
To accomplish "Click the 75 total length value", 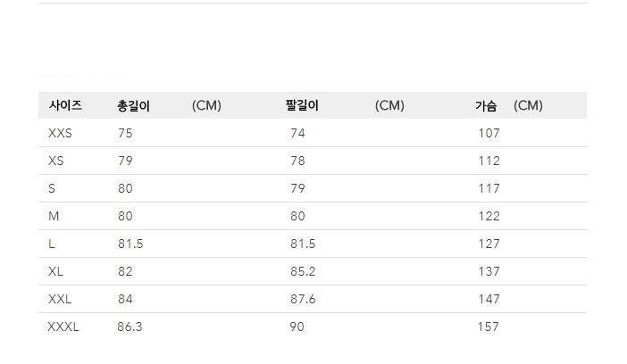I will [125, 133].
